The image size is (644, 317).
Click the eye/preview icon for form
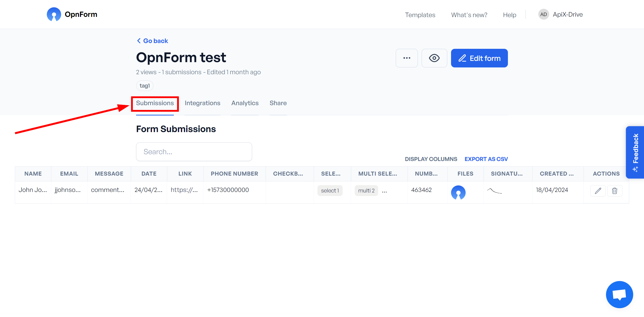434,58
